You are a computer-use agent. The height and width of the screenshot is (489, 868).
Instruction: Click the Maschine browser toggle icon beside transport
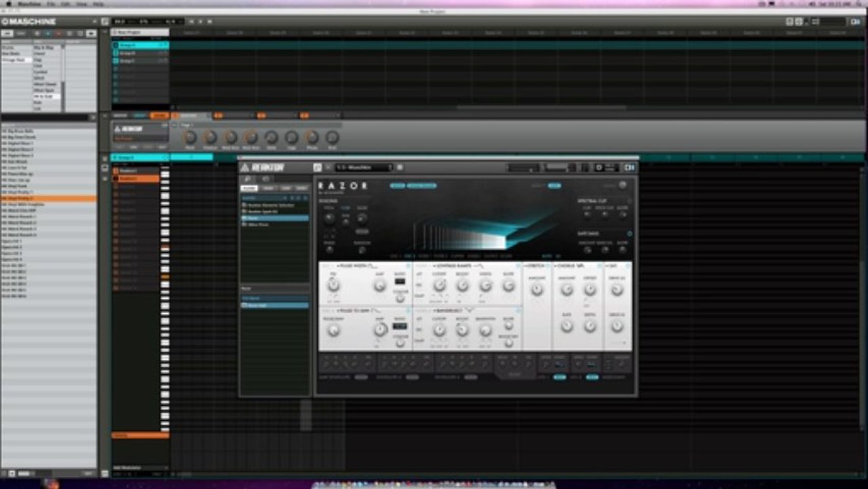(105, 22)
